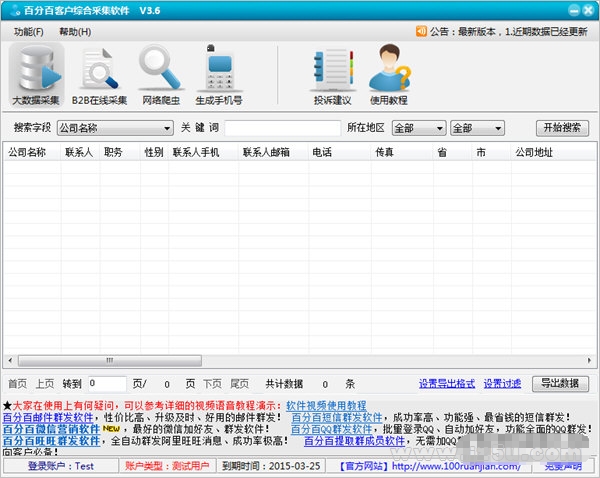Close the application window

(x=588, y=10)
